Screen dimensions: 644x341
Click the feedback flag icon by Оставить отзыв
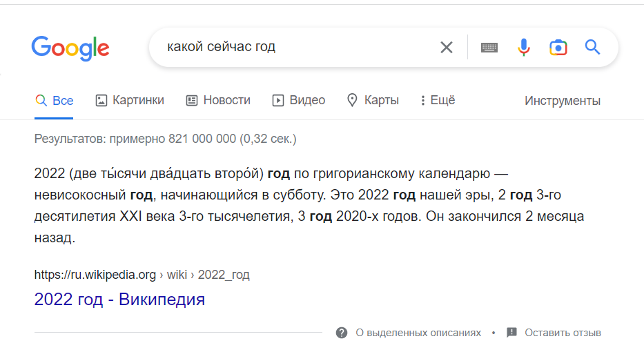(x=511, y=333)
